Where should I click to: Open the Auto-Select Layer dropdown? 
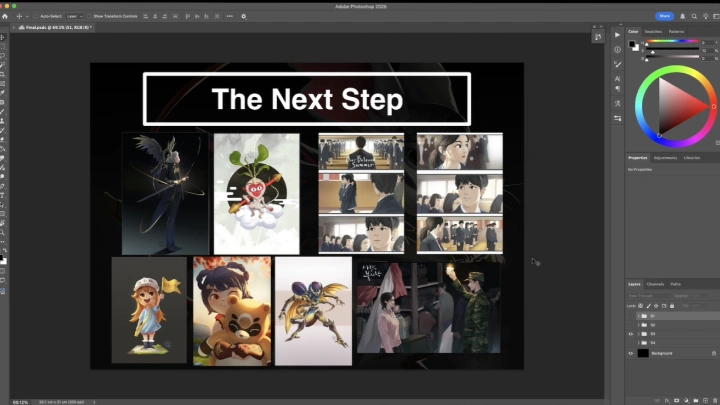tap(74, 16)
